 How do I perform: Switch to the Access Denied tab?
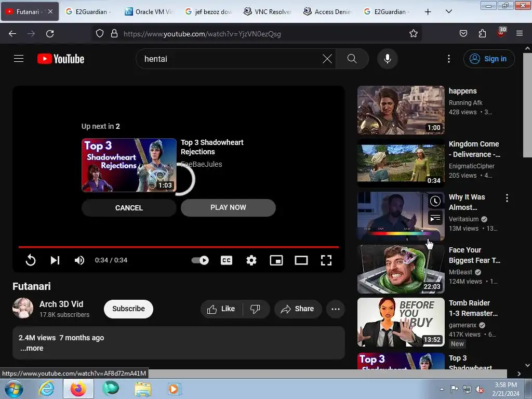[x=328, y=11]
